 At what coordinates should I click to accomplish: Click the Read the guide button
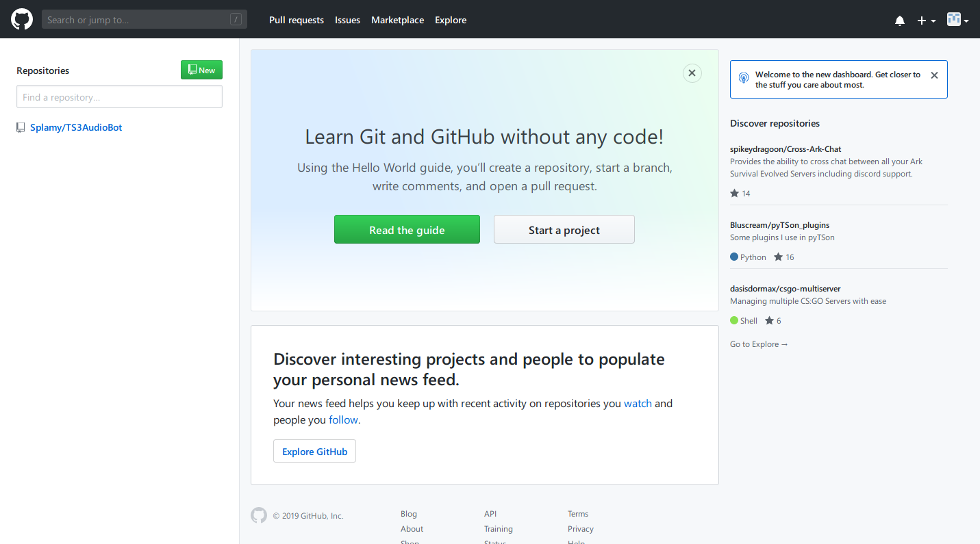407,230
